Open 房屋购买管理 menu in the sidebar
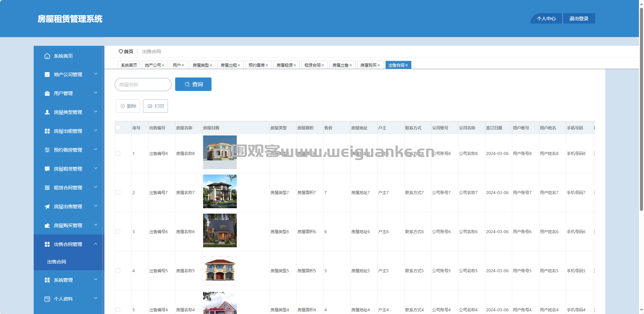 69,225
